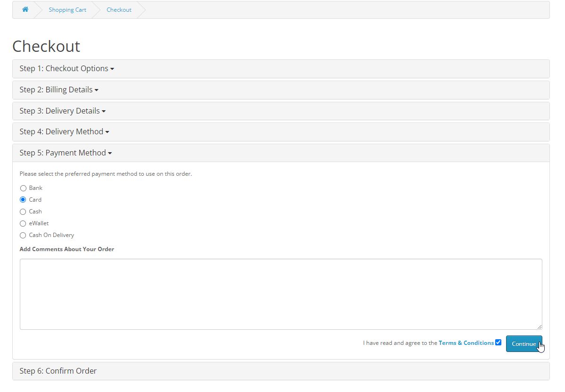Click the home icon in breadcrumb
Screen dimensions: 565x392
click(x=25, y=9)
